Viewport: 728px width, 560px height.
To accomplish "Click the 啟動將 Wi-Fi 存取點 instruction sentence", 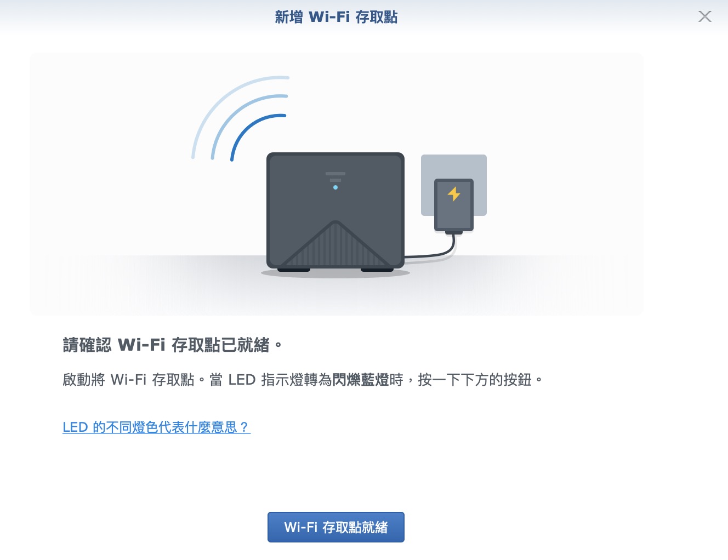I will point(303,380).
